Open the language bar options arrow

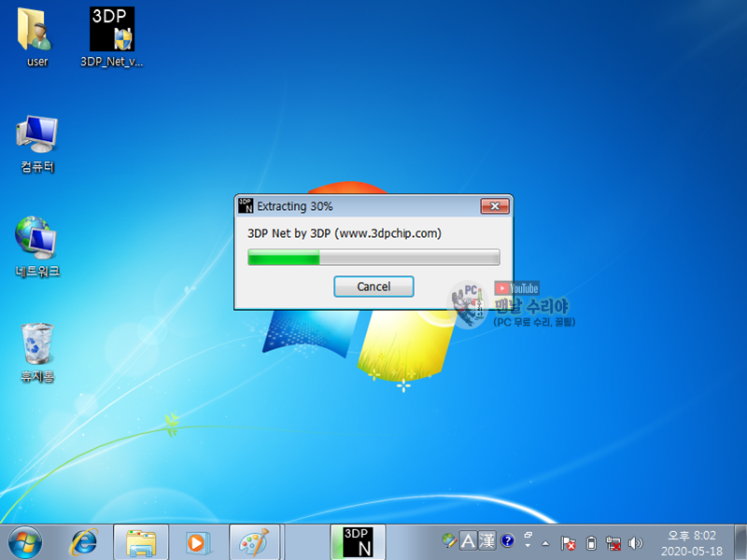pos(528,546)
